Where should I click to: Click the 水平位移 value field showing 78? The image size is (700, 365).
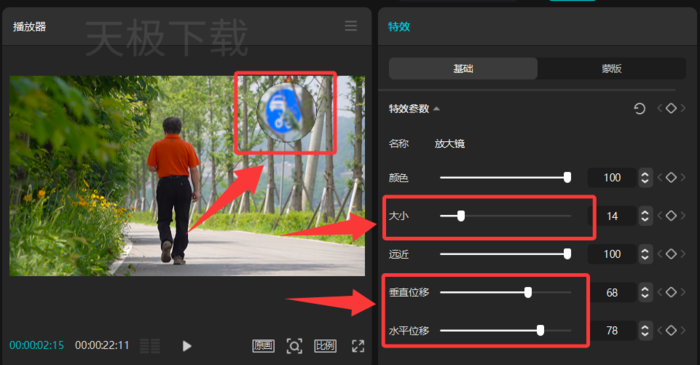coord(612,331)
